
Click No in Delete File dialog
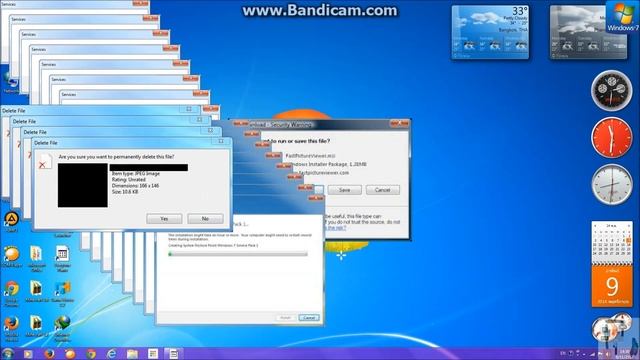pos(205,219)
